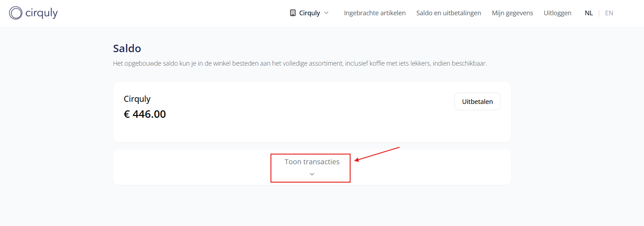Viewport: 644px width, 226px height.
Task: Click the 446.00 balance figure
Action: [x=149, y=114]
